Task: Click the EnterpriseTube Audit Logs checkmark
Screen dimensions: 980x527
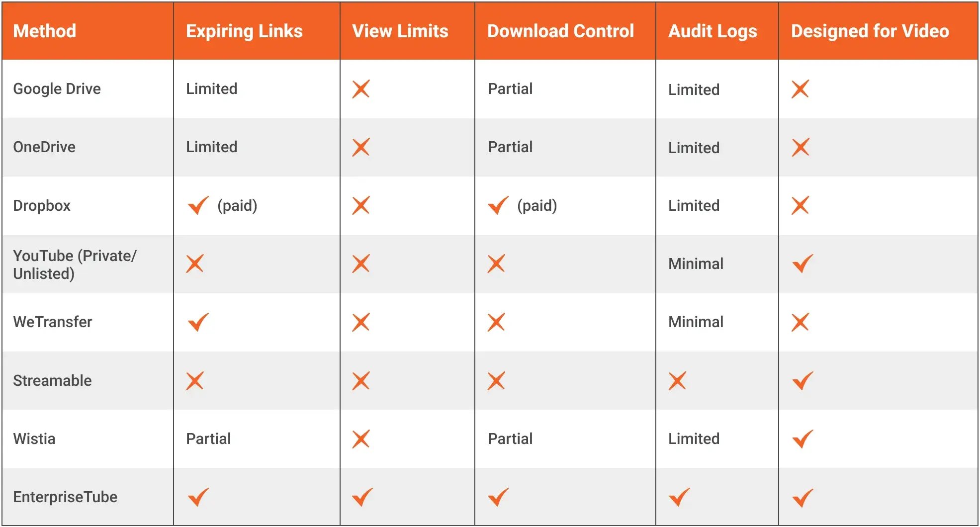Action: tap(679, 497)
